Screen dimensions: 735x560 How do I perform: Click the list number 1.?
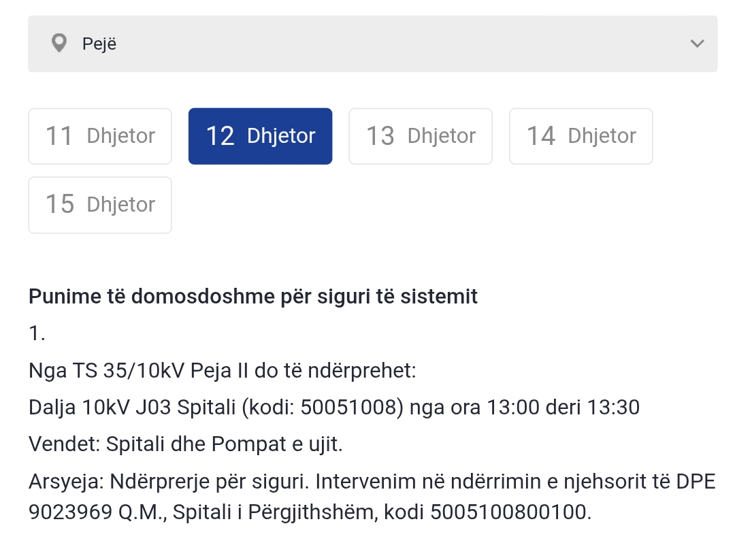(37, 334)
